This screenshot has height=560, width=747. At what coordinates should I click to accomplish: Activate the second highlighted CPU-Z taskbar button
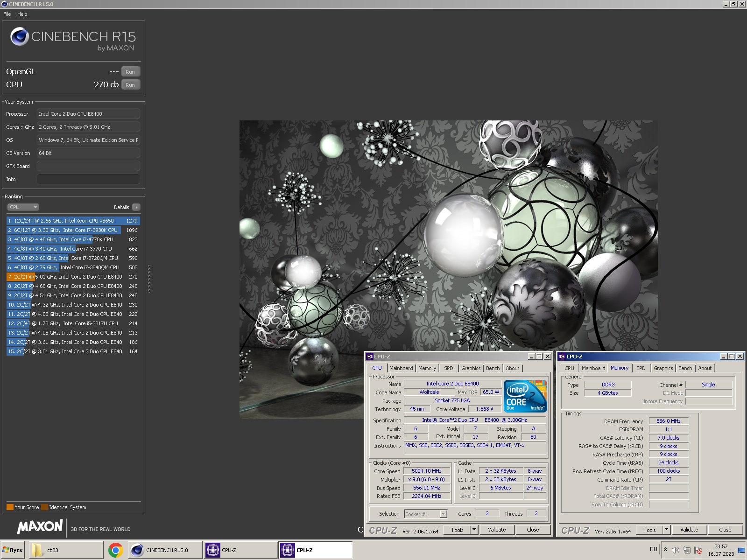coord(316,550)
